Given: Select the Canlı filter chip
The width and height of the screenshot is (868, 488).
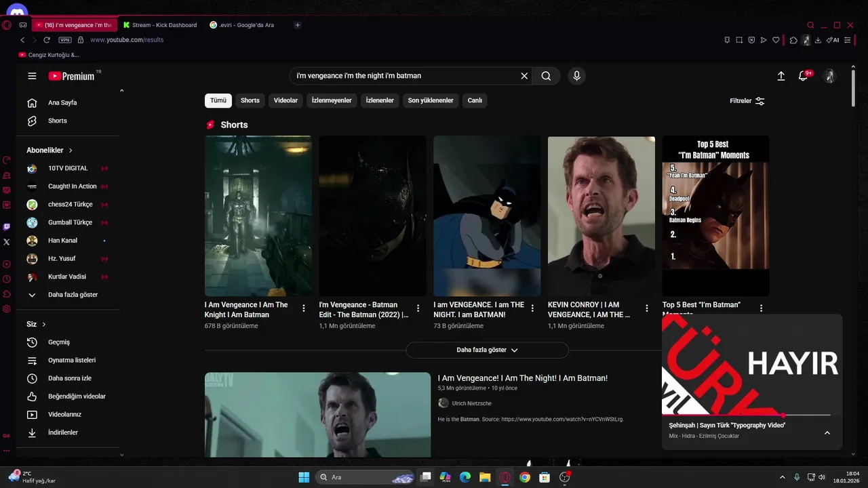Looking at the screenshot, I should coord(475,100).
